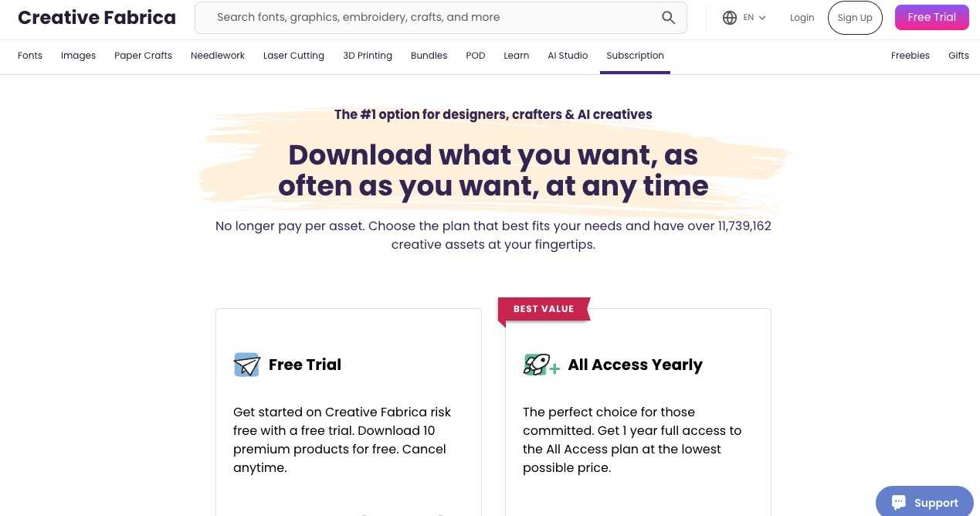Image resolution: width=980 pixels, height=516 pixels.
Task: Click the Login link
Action: pyautogui.click(x=802, y=18)
